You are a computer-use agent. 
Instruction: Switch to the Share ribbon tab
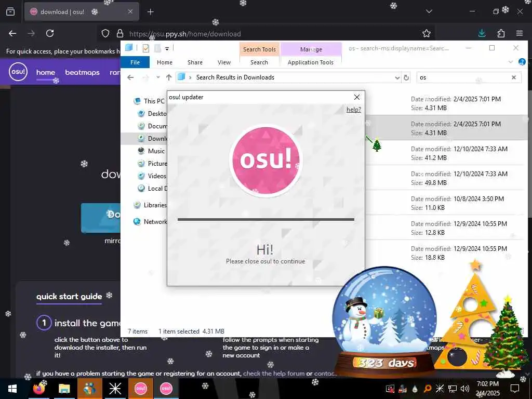[195, 62]
